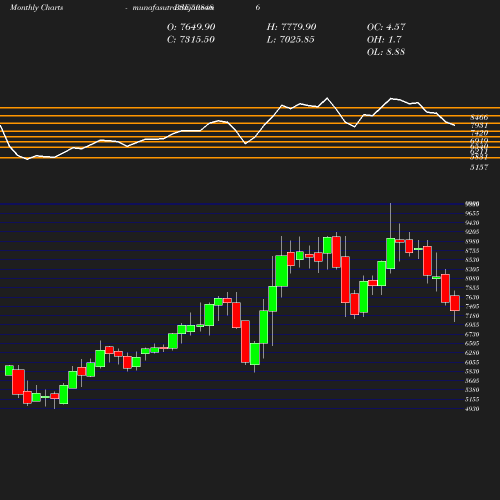Screen dimensions: 500x500
Task: Select the high value 'H: 7779.90'
Action: [x=291, y=27]
